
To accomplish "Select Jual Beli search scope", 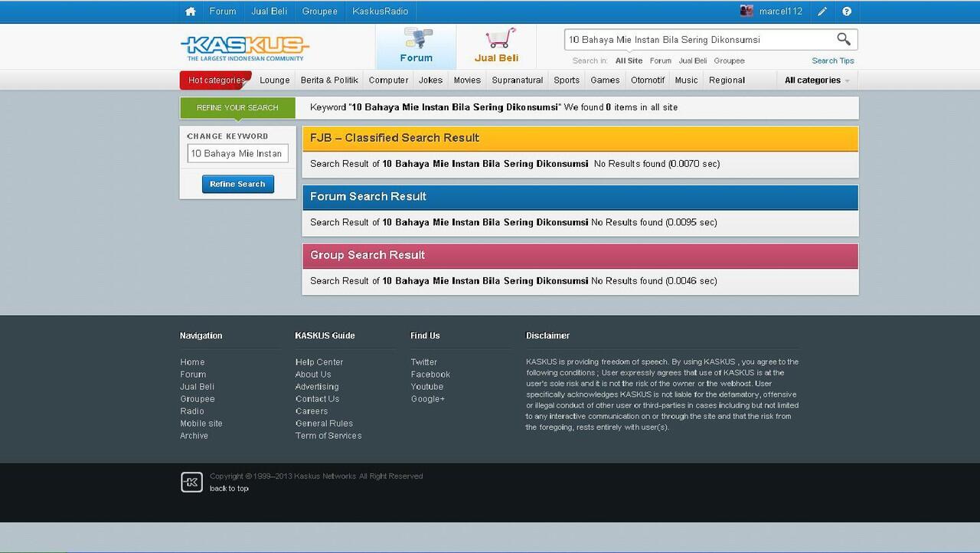I will 692,61.
